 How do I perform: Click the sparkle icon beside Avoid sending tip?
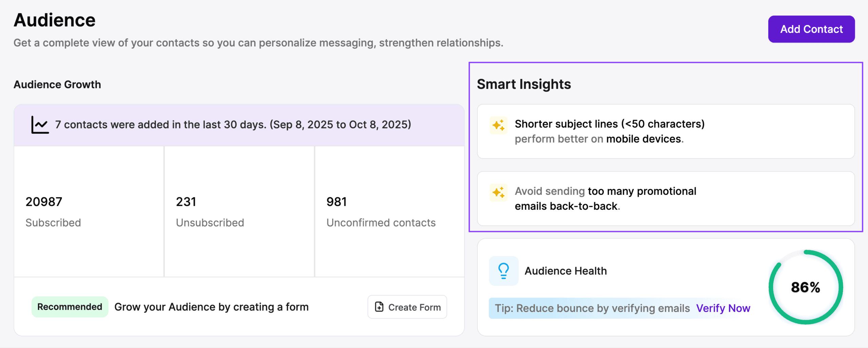click(x=498, y=193)
